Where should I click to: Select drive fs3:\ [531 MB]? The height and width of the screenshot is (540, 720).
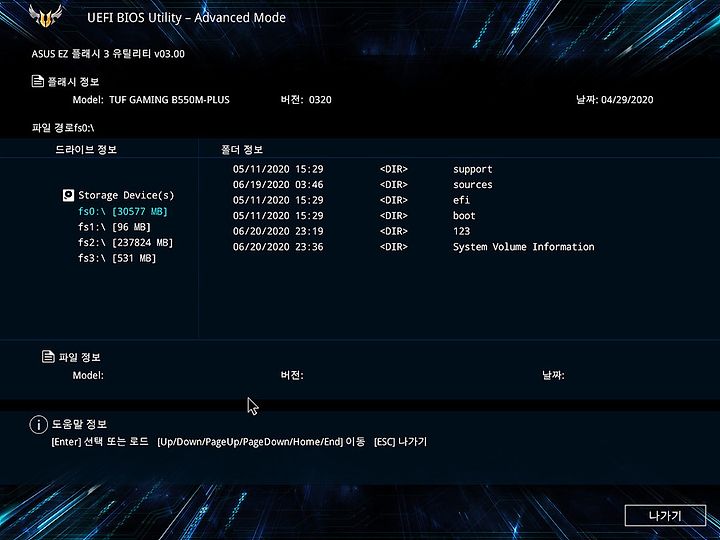[117, 258]
